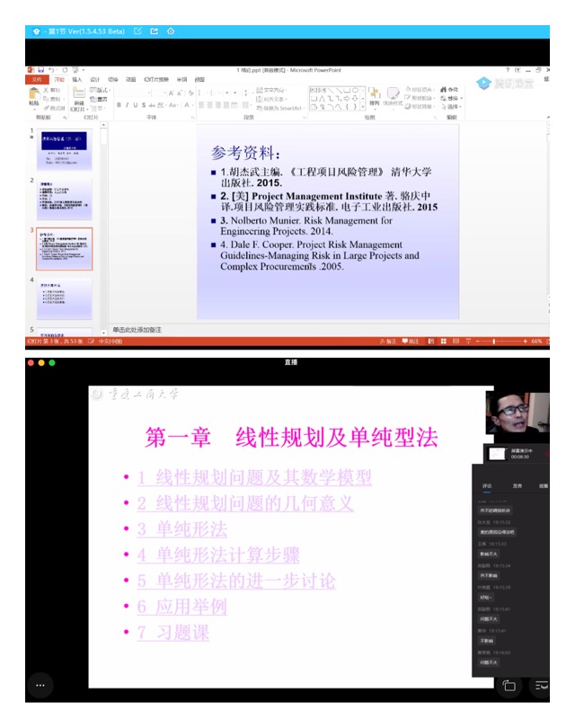Click the Save icon in the quick access toolbar
Image resolution: width=575 pixels, height=728 pixels.
click(x=40, y=69)
